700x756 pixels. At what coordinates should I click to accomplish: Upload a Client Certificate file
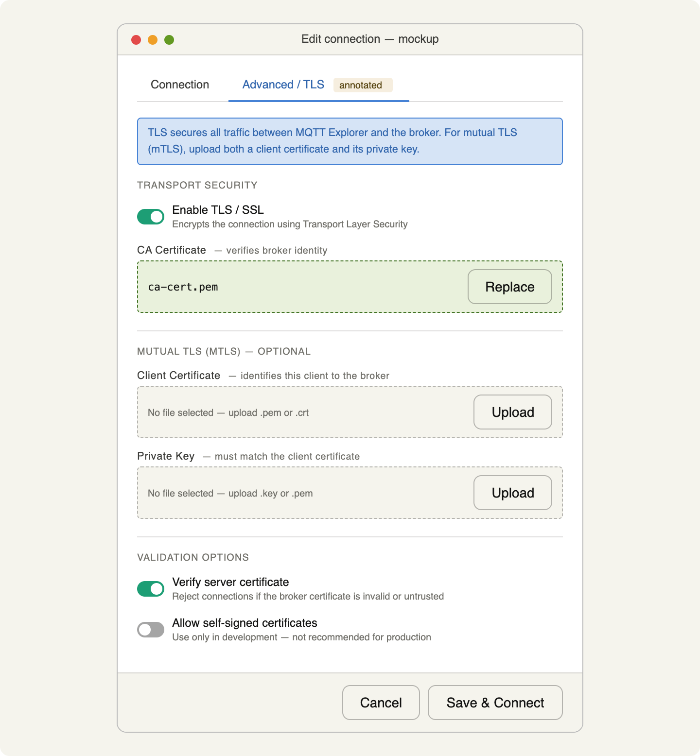pos(513,412)
